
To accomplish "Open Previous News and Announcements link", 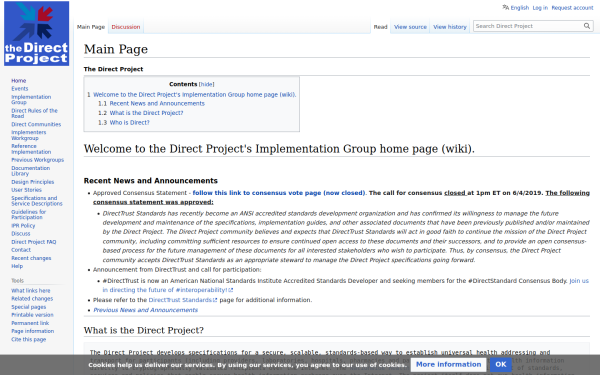I will (x=145, y=310).
